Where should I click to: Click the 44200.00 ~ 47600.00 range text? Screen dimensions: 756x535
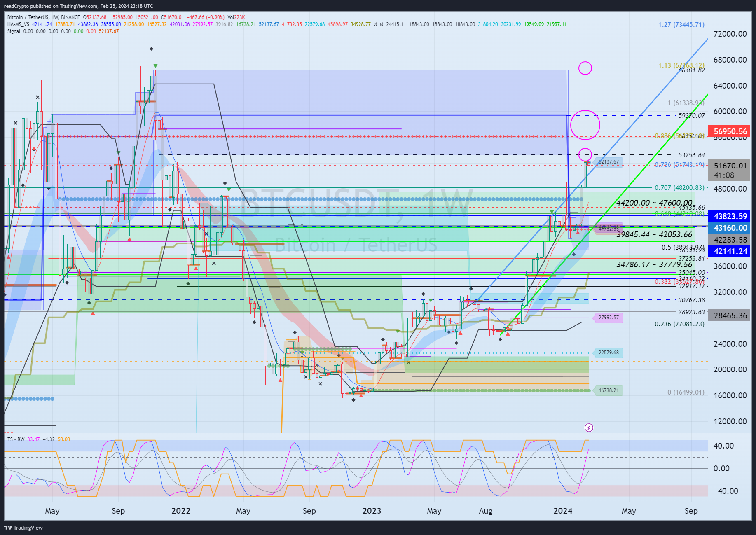click(x=654, y=203)
